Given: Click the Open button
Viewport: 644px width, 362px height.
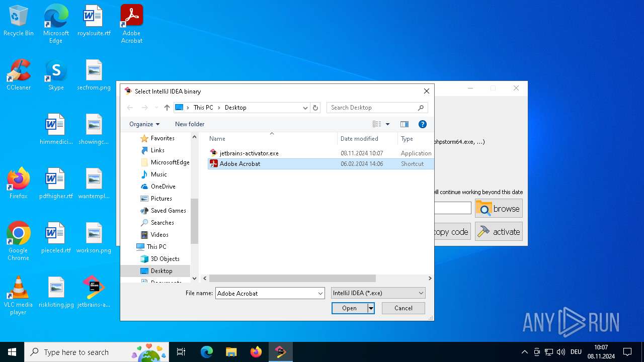Looking at the screenshot, I should pos(350,308).
